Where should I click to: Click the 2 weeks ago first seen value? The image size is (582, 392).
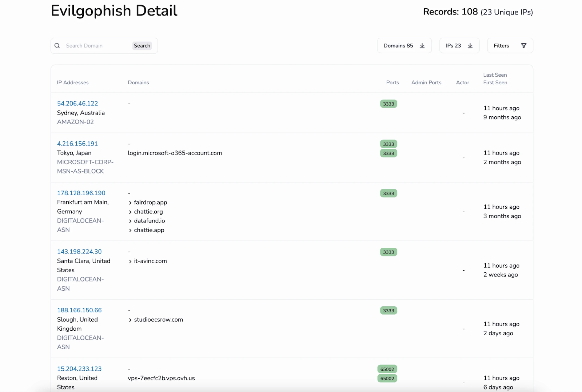pyautogui.click(x=501, y=274)
